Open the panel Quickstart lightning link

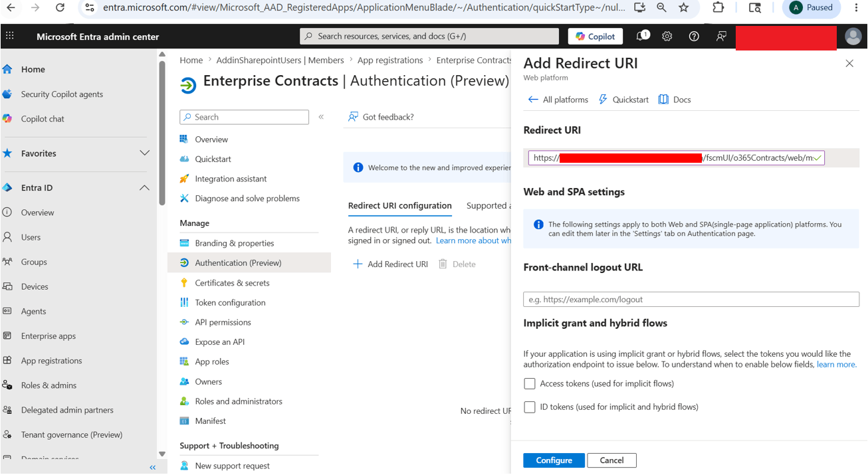[x=623, y=100]
